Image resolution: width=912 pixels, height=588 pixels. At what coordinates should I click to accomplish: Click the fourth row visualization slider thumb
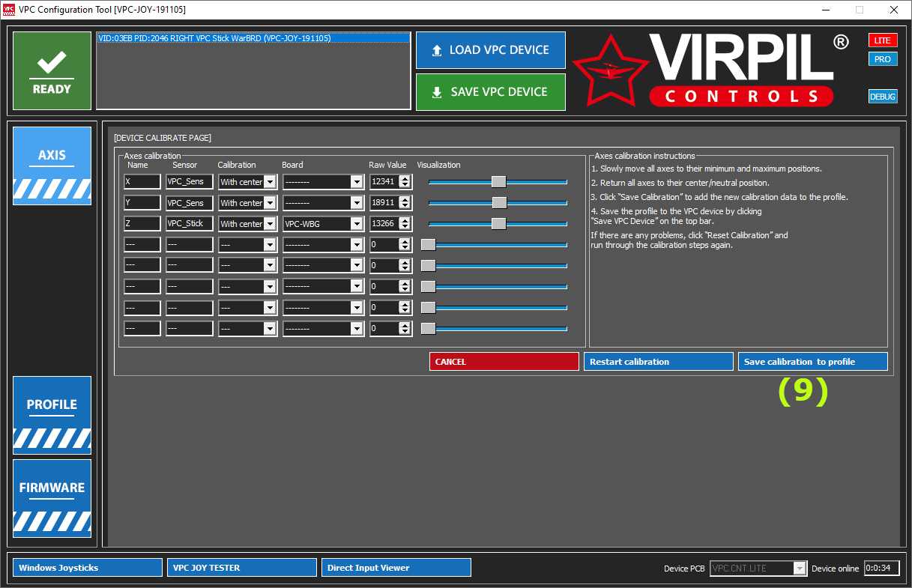click(428, 245)
